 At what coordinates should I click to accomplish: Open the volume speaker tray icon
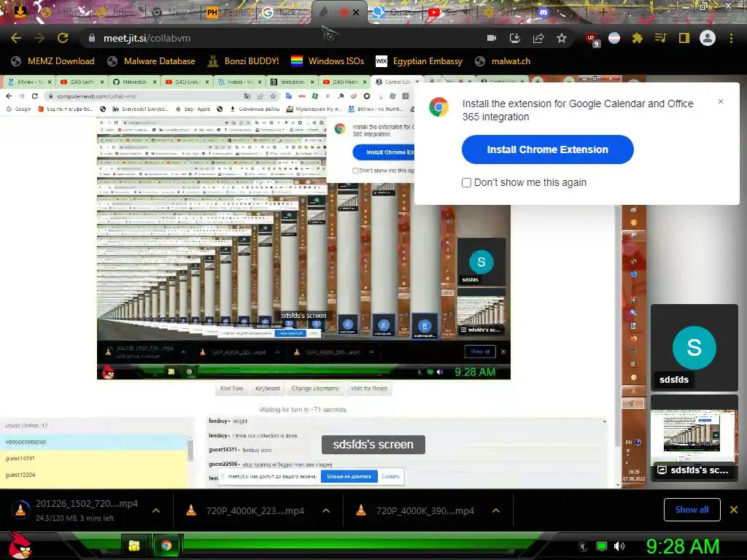click(619, 546)
